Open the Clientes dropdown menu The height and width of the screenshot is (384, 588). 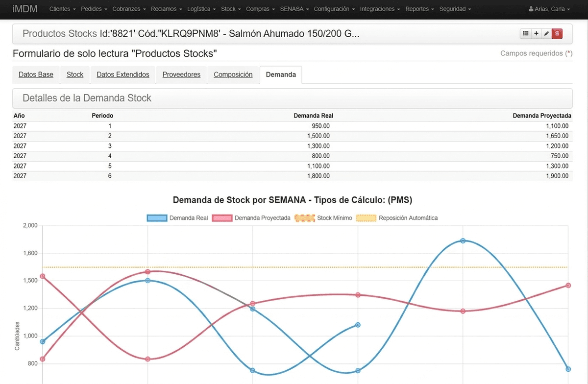[x=63, y=9]
